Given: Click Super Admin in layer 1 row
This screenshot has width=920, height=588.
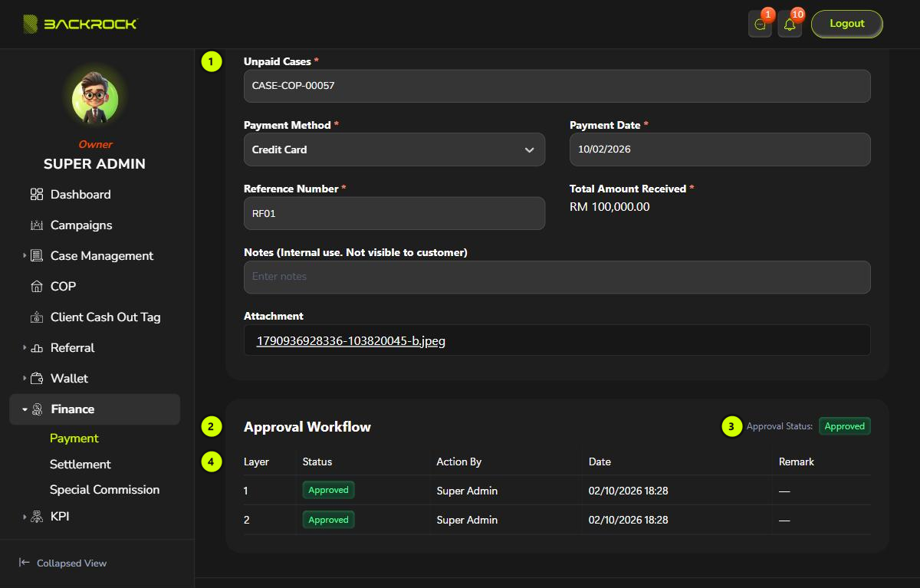Looking at the screenshot, I should 467,491.
